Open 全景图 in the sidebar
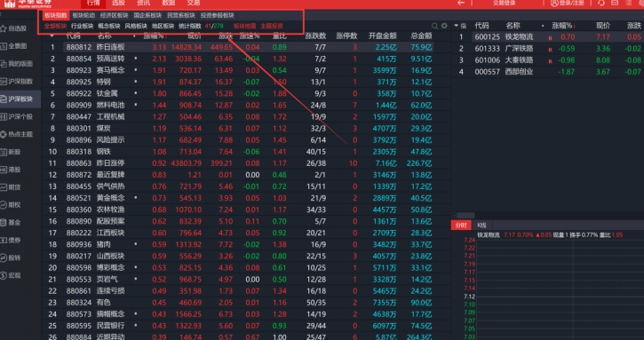Screen dimensions: 644x340 click(14, 46)
